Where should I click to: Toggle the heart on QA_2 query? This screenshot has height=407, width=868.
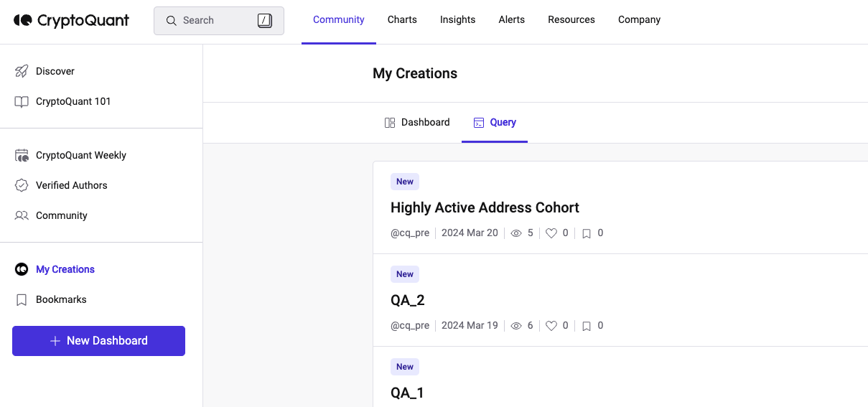tap(551, 326)
